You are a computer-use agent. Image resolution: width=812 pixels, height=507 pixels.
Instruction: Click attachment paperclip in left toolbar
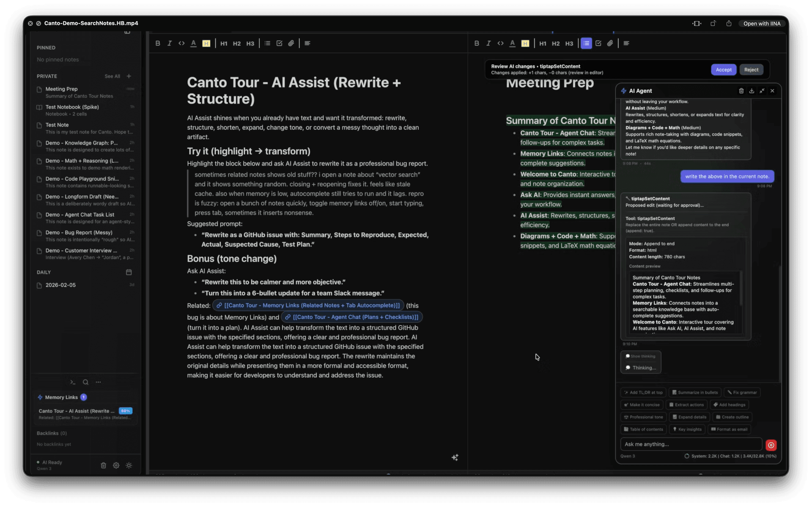[x=291, y=43]
